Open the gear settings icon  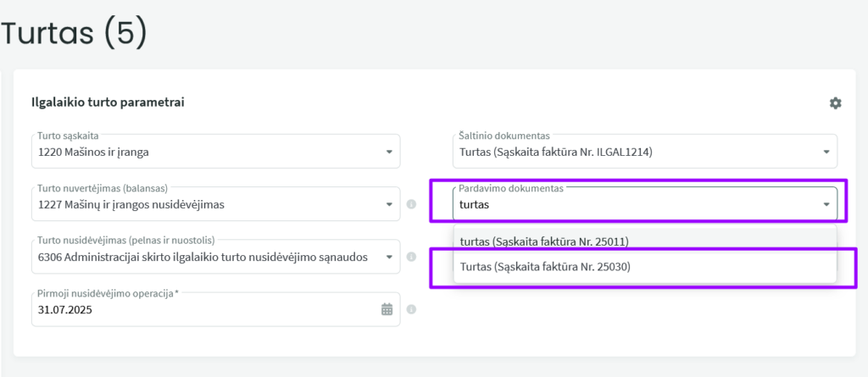[835, 103]
